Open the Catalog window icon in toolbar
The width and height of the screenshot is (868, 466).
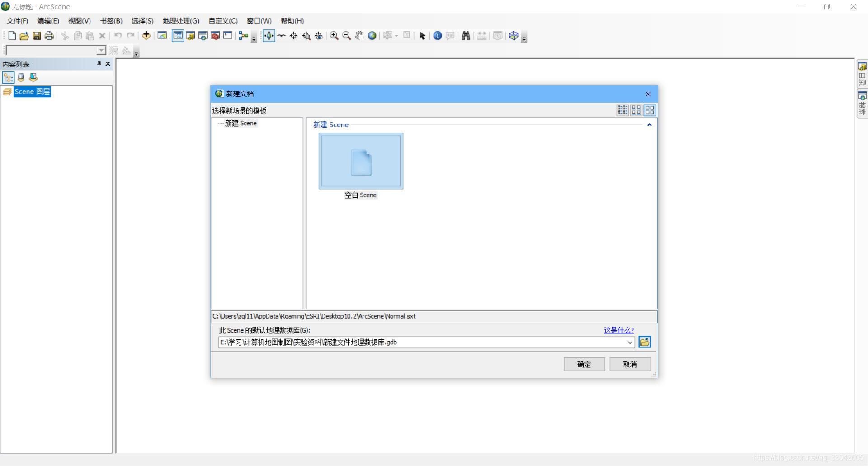[190, 36]
